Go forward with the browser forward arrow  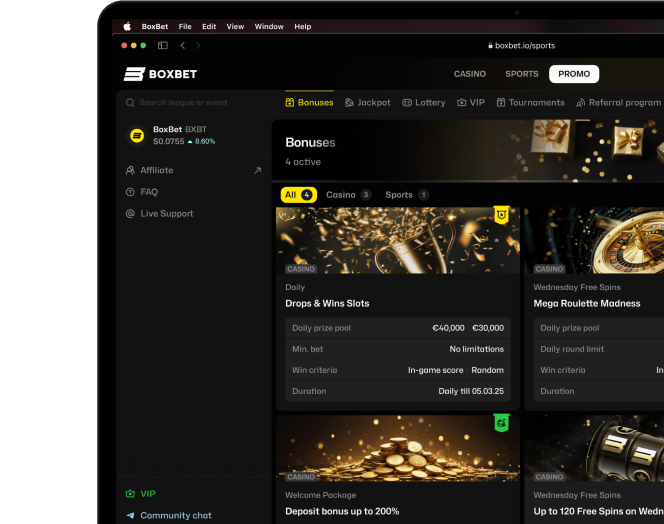pyautogui.click(x=198, y=45)
